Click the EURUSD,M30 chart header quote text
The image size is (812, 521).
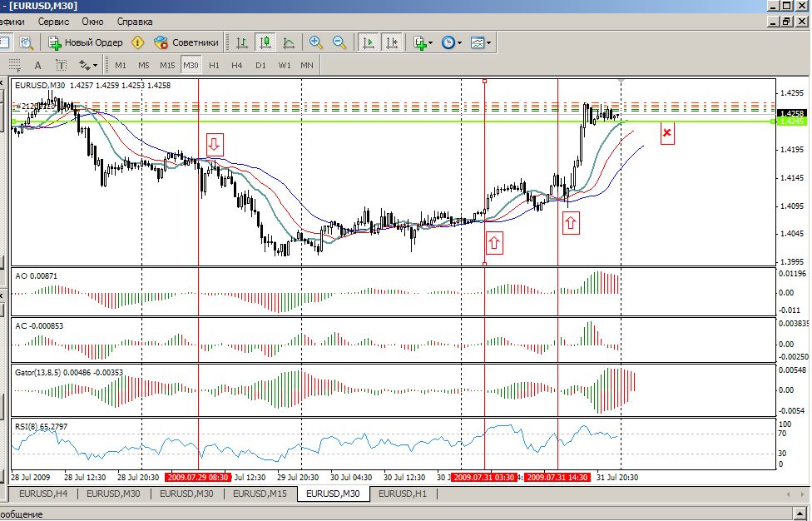(x=92, y=86)
